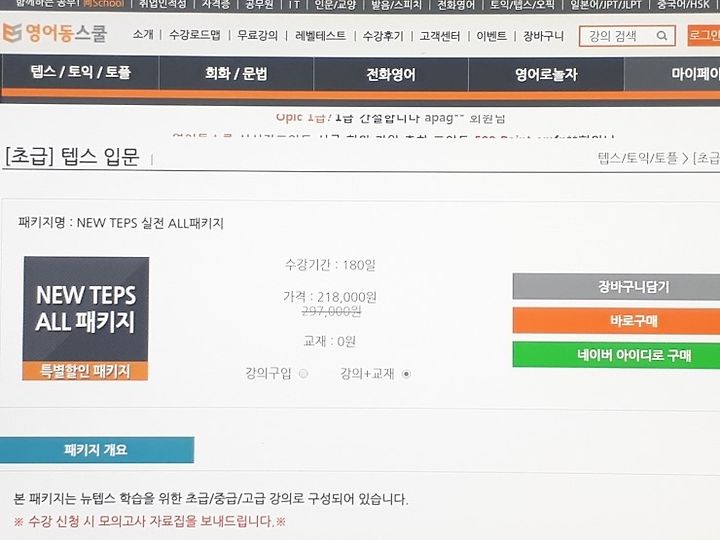720x540 pixels.
Task: Click 패키지명 : NEW TEPS 실전 ALL패키지 text
Action: click(x=121, y=223)
